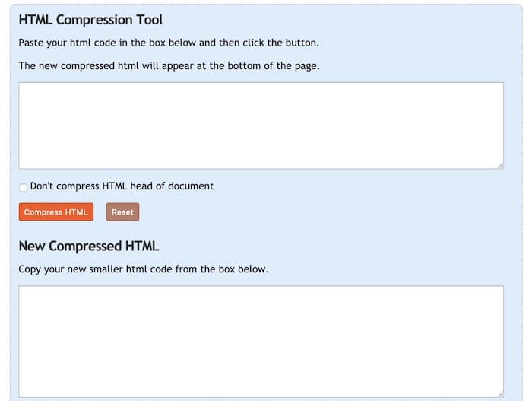532x401 pixels.
Task: Click inside the top HTML input box
Action: point(261,125)
